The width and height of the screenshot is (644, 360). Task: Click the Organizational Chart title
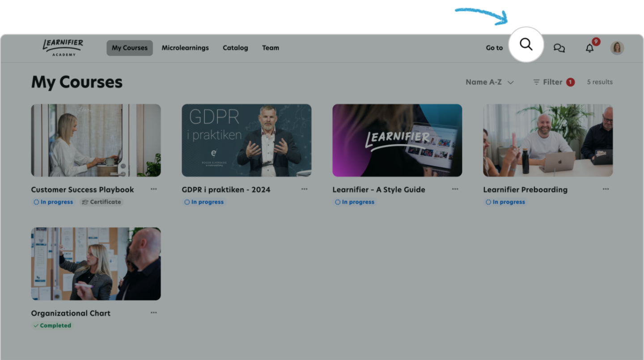coord(71,313)
